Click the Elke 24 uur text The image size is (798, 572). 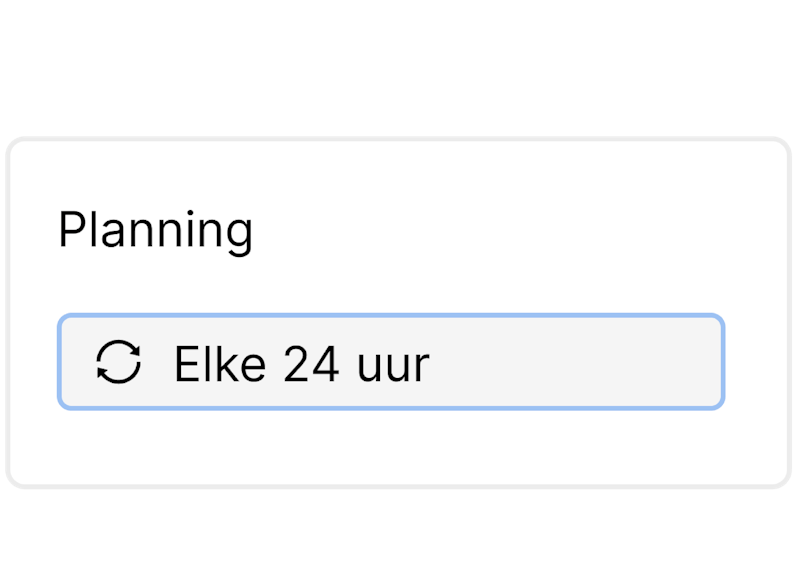point(301,364)
